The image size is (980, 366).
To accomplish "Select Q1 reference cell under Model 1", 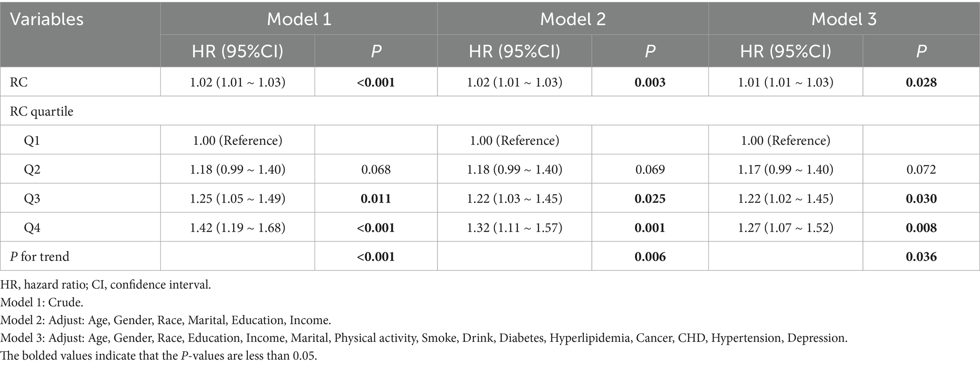I will pyautogui.click(x=237, y=140).
